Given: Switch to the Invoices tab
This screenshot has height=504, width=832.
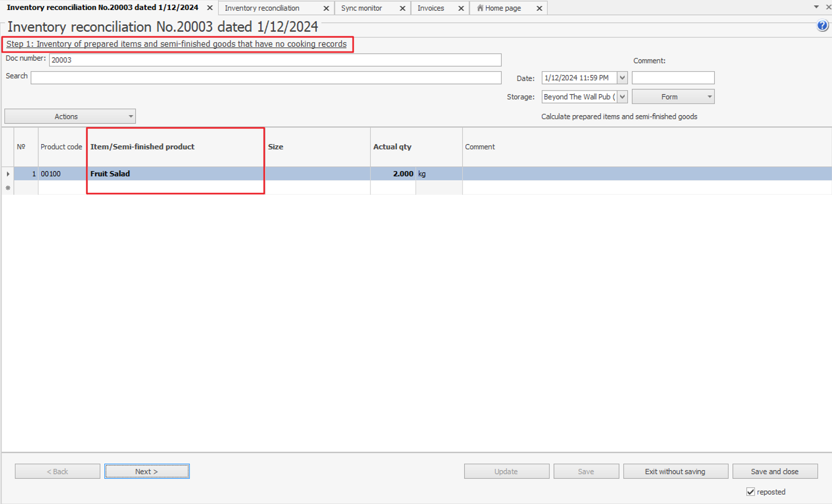Looking at the screenshot, I should 430,8.
